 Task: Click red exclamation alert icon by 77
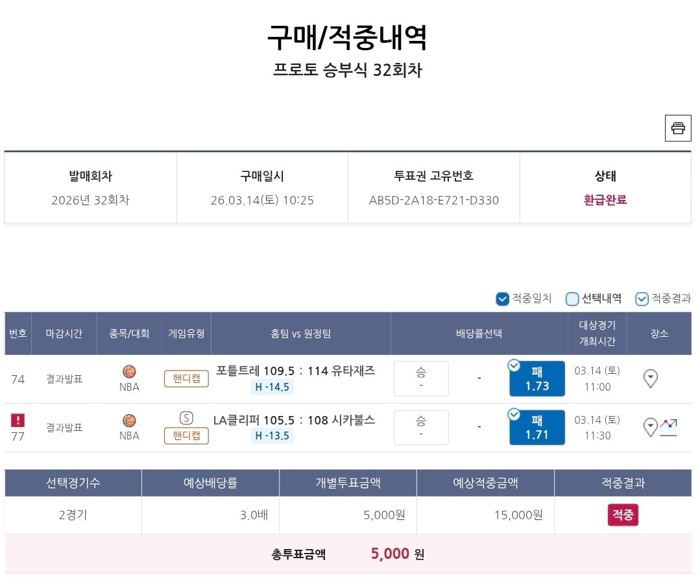click(18, 420)
